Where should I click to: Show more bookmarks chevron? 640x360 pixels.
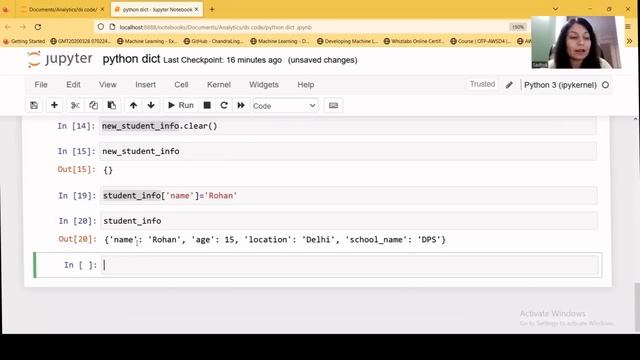click(629, 41)
